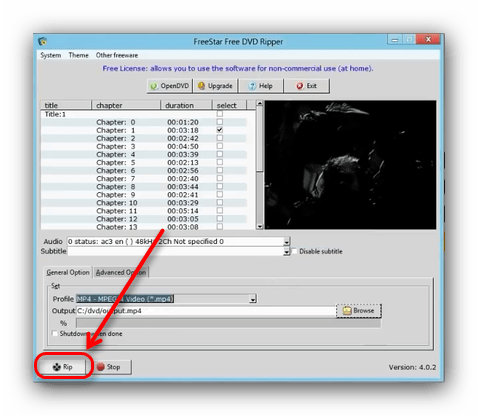Screen dimensions: 478x416
Task: Check the Chapter 6 select checkbox
Action: click(x=220, y=170)
